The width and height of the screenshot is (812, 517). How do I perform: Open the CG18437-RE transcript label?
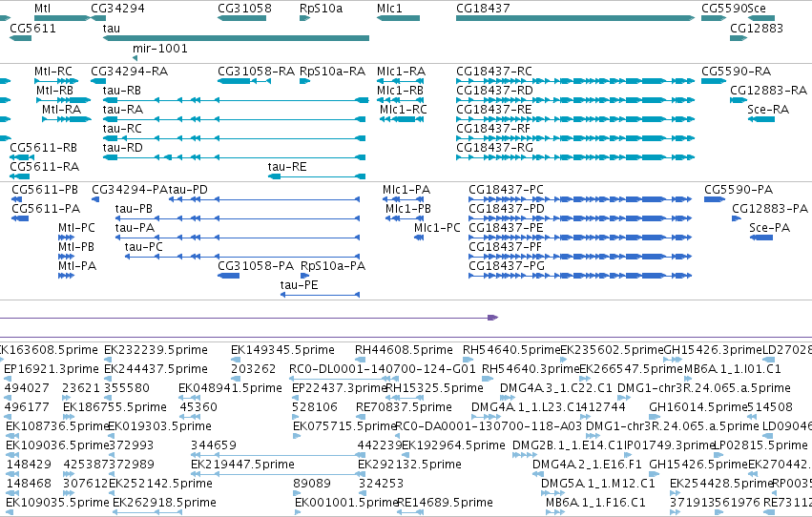(x=494, y=109)
